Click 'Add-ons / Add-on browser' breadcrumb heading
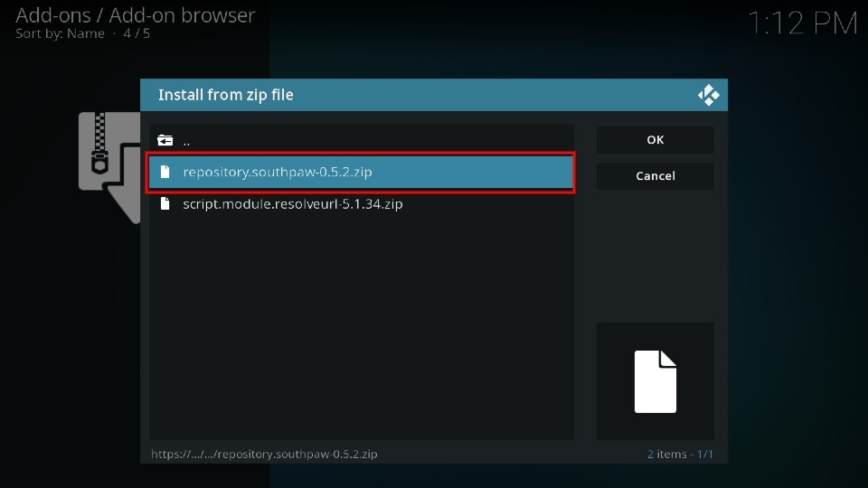Image resolution: width=868 pixels, height=488 pixels. click(x=136, y=15)
